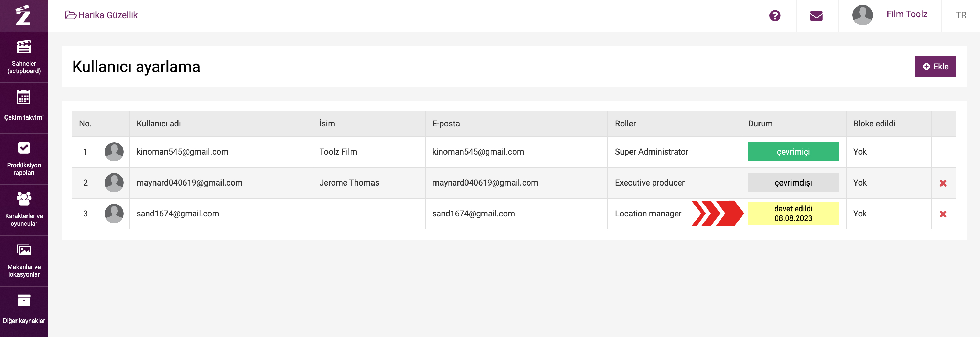The width and height of the screenshot is (980, 337).
Task: Open Diğer kaynaklar archive icon
Action: [x=24, y=301]
